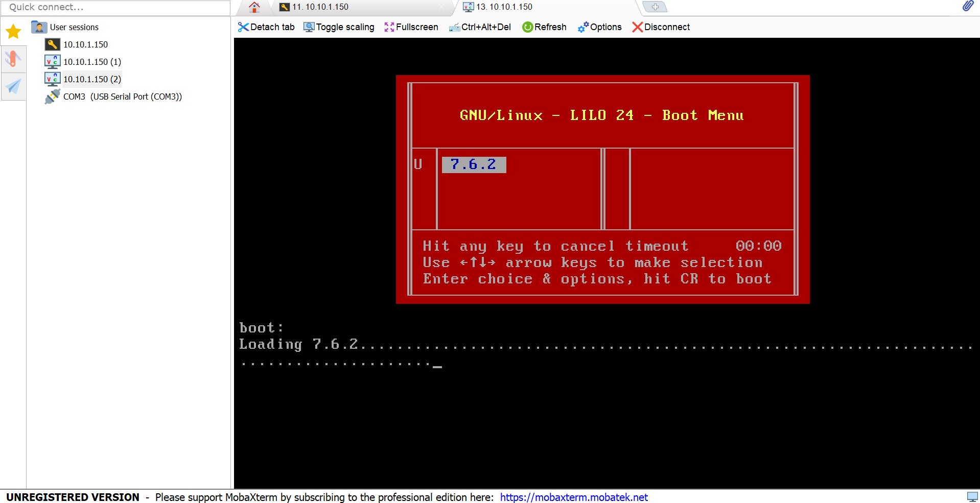Screen dimensions: 980x503
Task: Switch to tab 11. 10.10.1.150
Action: click(x=320, y=7)
